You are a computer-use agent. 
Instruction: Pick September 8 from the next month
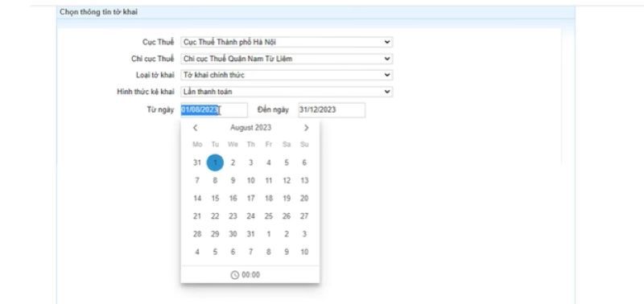pos(269,252)
